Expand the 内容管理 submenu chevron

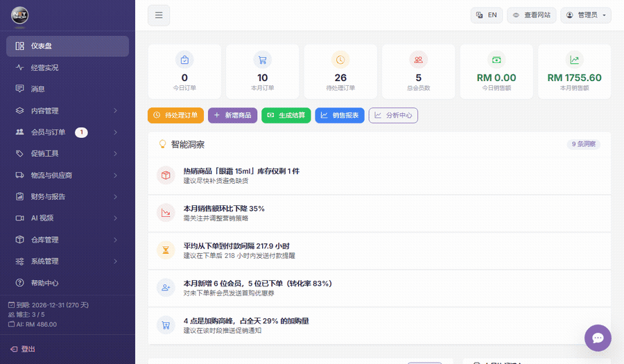click(115, 111)
